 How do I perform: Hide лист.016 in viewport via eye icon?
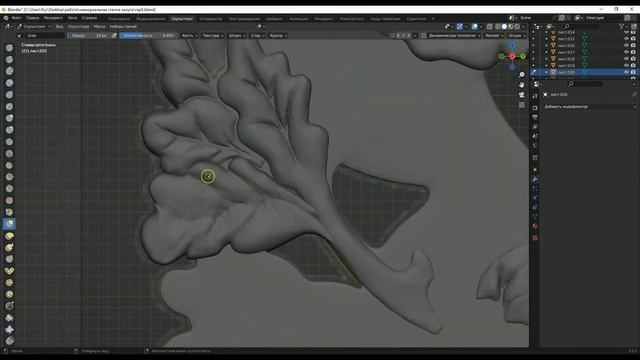click(626, 45)
